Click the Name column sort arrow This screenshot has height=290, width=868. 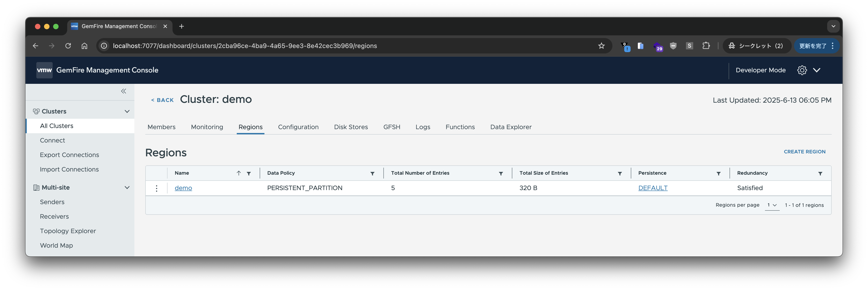pos(239,173)
